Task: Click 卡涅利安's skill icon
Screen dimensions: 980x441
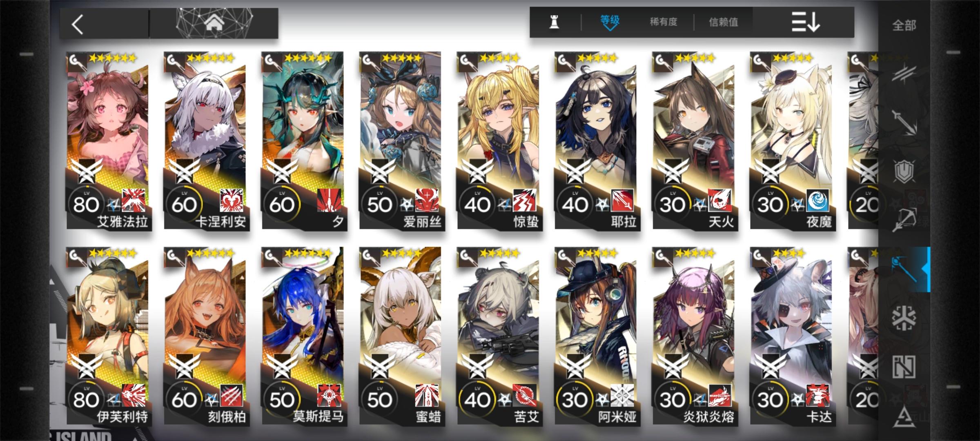Action: [232, 200]
